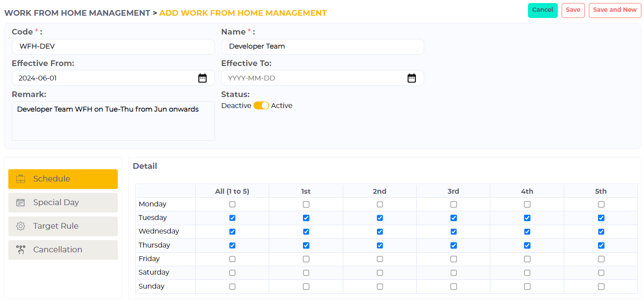Uncheck the Tuesday 3rd week checkbox
The width and height of the screenshot is (644, 300).
click(x=453, y=217)
